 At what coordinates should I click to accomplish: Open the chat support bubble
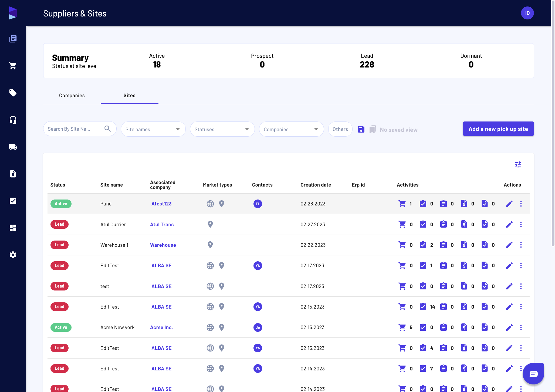533,374
